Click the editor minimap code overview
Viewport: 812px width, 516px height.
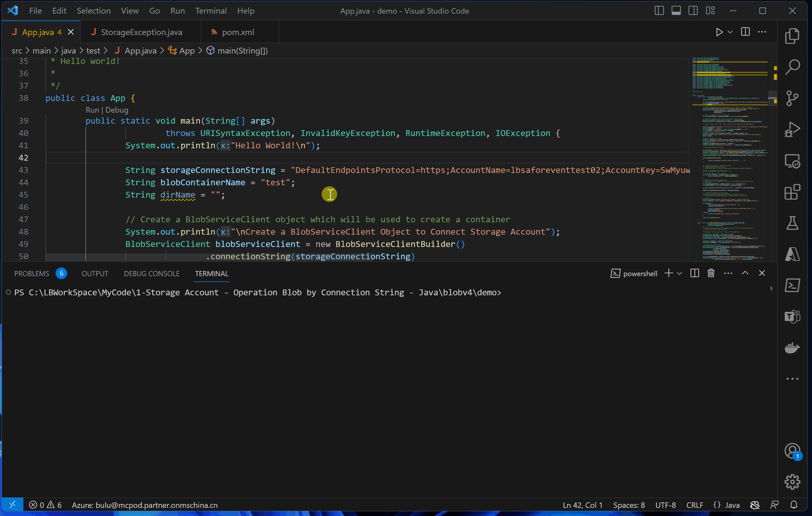point(729,158)
